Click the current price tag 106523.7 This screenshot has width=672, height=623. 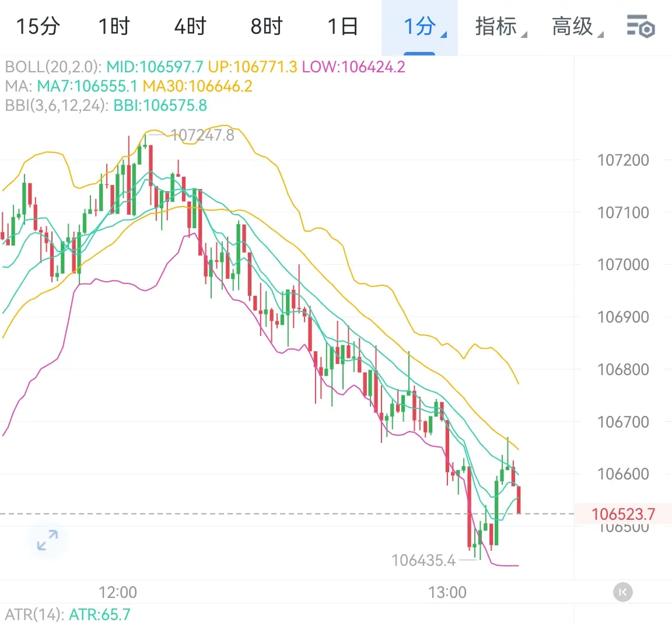click(x=623, y=514)
